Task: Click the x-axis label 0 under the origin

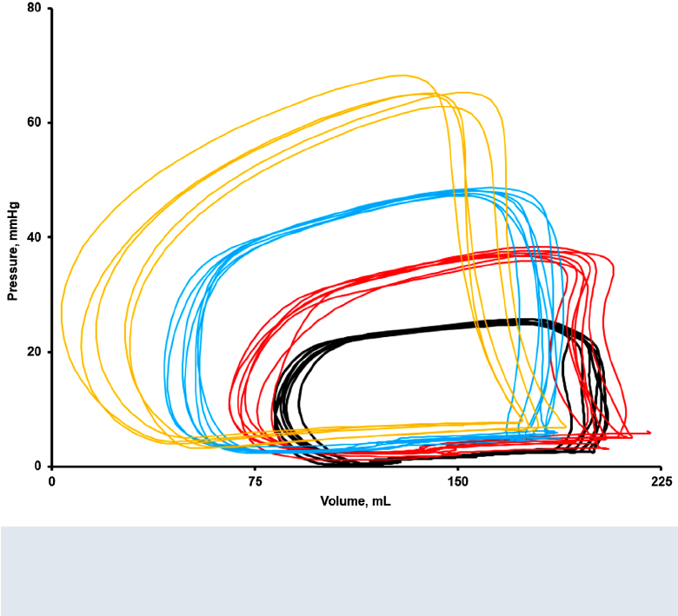Action: pyautogui.click(x=52, y=481)
